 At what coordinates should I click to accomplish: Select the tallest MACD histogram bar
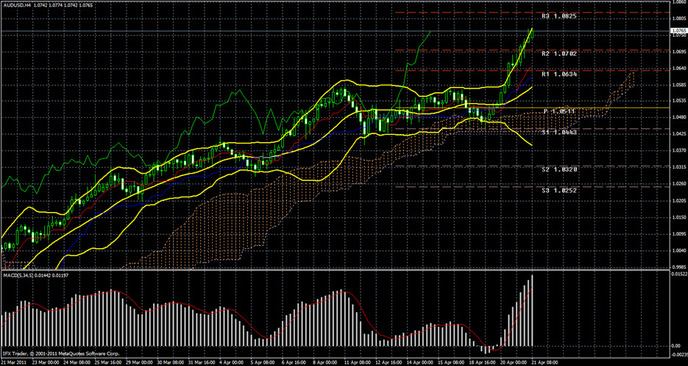point(533,310)
